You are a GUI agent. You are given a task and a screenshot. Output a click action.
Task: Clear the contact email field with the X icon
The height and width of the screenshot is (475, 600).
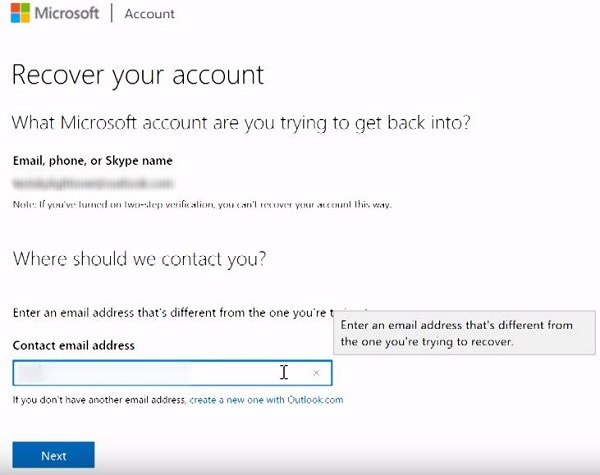(316, 373)
